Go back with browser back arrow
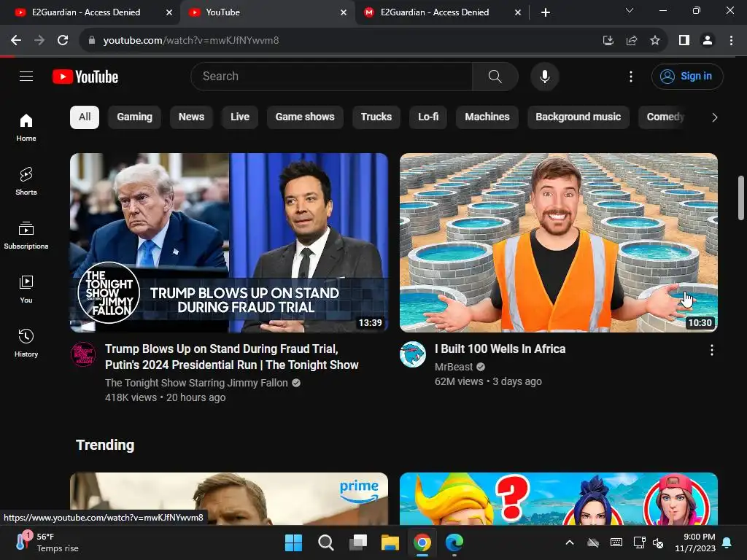The image size is (747, 560). [x=16, y=41]
